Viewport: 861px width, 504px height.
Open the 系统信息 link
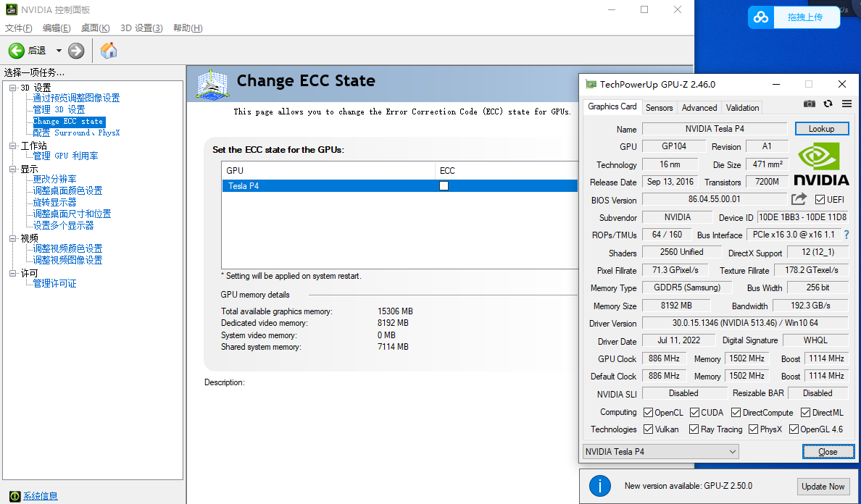[40, 496]
